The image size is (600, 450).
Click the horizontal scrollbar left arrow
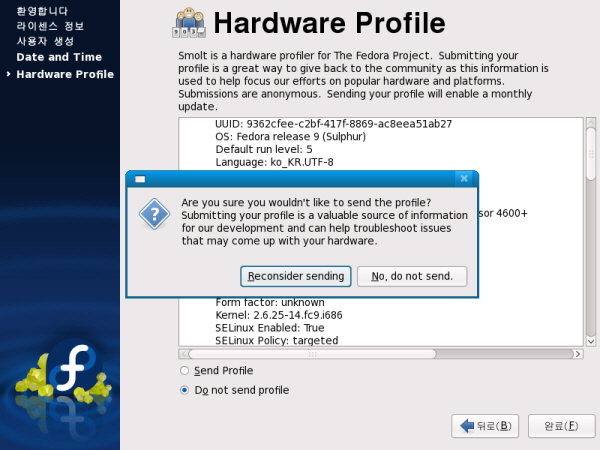[183, 354]
